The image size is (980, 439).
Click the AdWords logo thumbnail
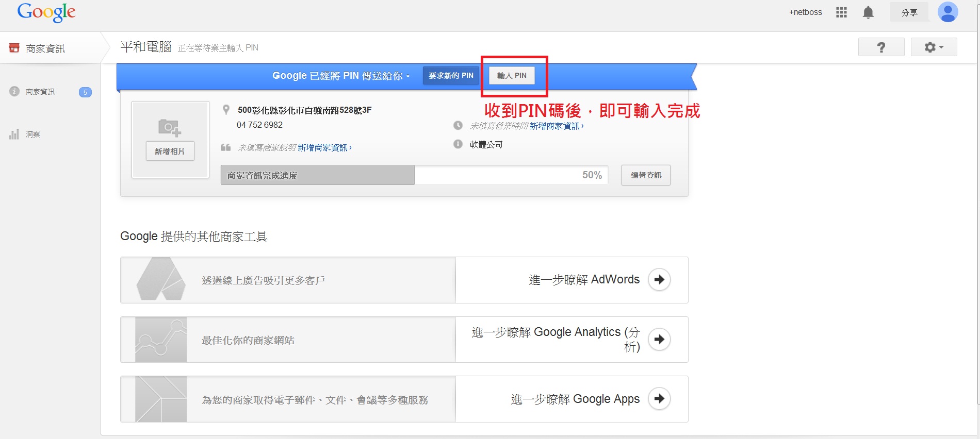[x=160, y=279]
